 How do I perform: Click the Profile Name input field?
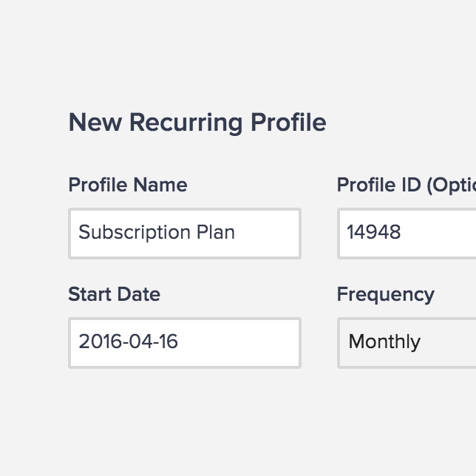[x=185, y=234]
